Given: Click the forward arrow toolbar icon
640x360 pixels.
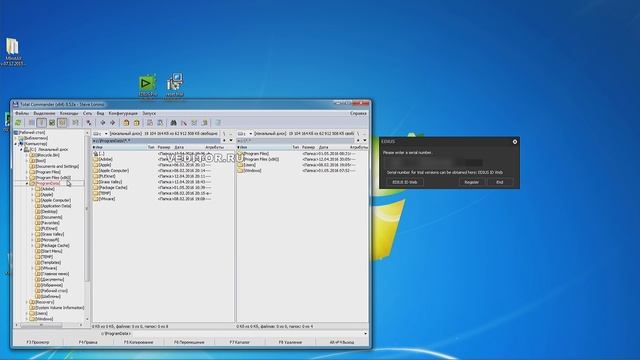Looking at the screenshot, I should pos(113,122).
